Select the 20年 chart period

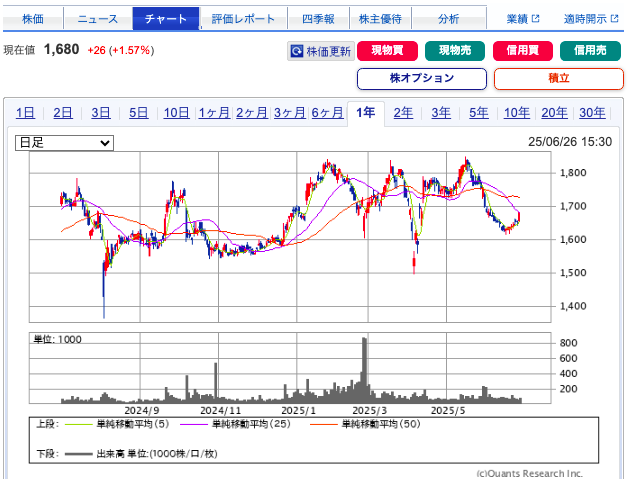click(x=554, y=113)
